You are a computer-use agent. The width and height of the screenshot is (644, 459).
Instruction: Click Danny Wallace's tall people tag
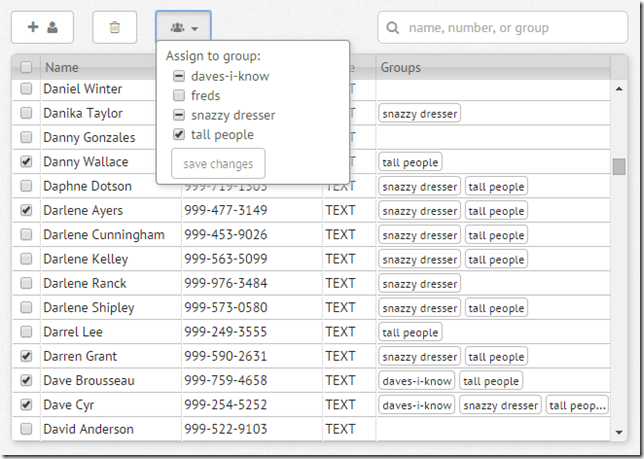pyautogui.click(x=410, y=162)
